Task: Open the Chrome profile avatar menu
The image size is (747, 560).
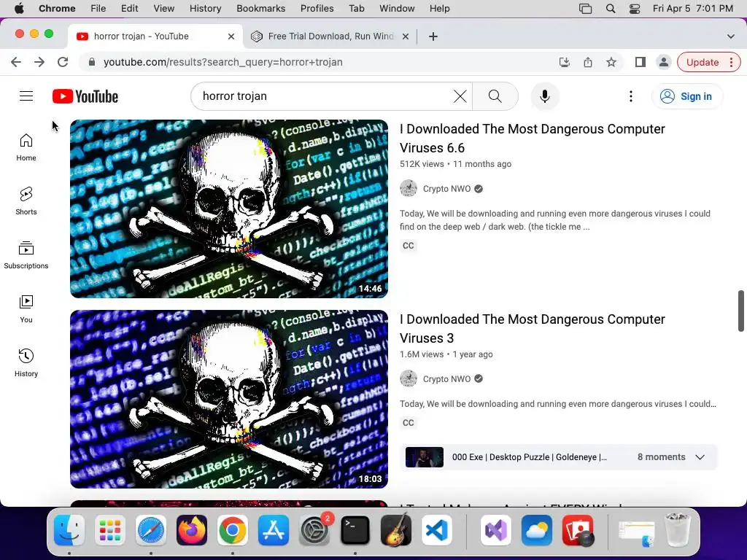Action: pos(664,62)
